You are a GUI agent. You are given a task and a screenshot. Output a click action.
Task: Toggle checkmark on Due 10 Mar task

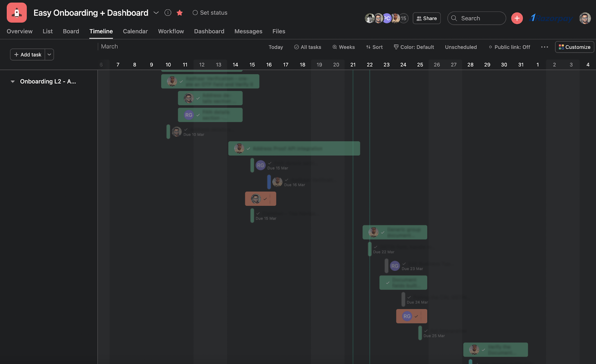[x=186, y=129]
